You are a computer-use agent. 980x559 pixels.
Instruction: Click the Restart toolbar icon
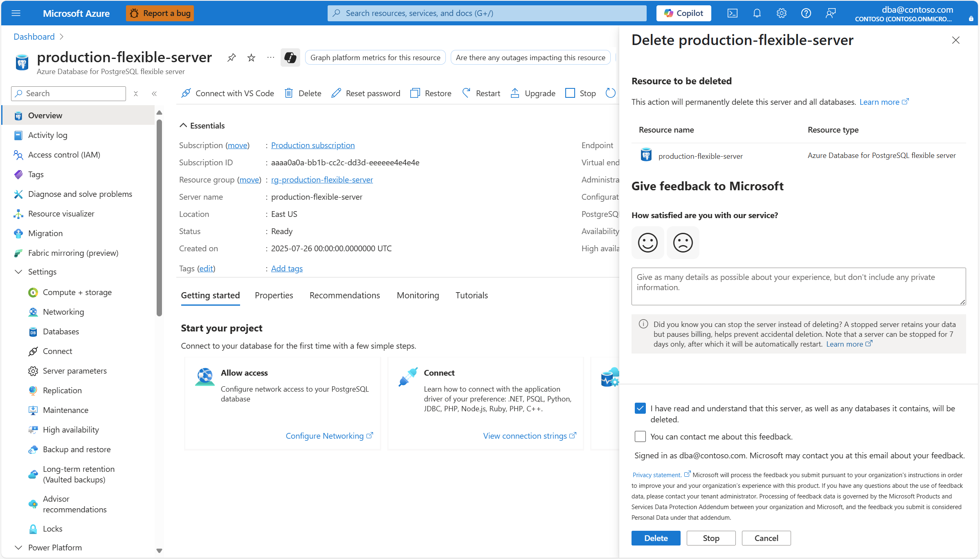[x=466, y=93]
